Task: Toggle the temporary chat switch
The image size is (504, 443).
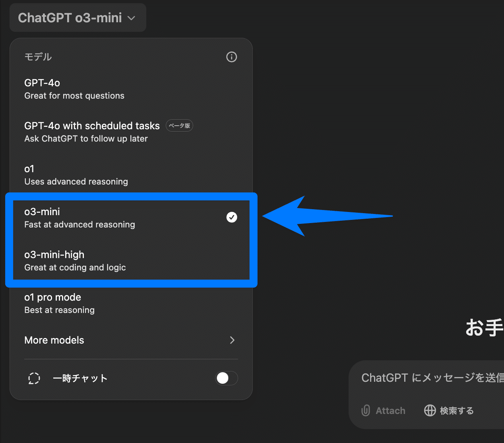Action: [226, 378]
